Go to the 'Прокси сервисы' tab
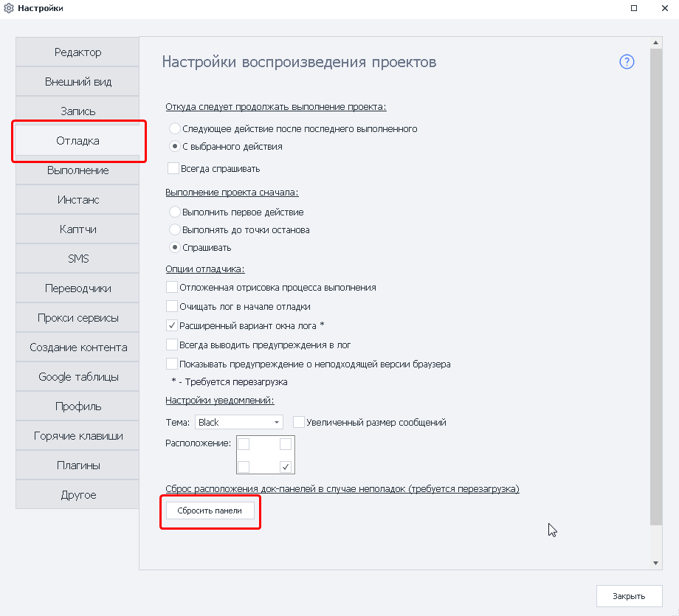The width and height of the screenshot is (679, 616). (77, 318)
